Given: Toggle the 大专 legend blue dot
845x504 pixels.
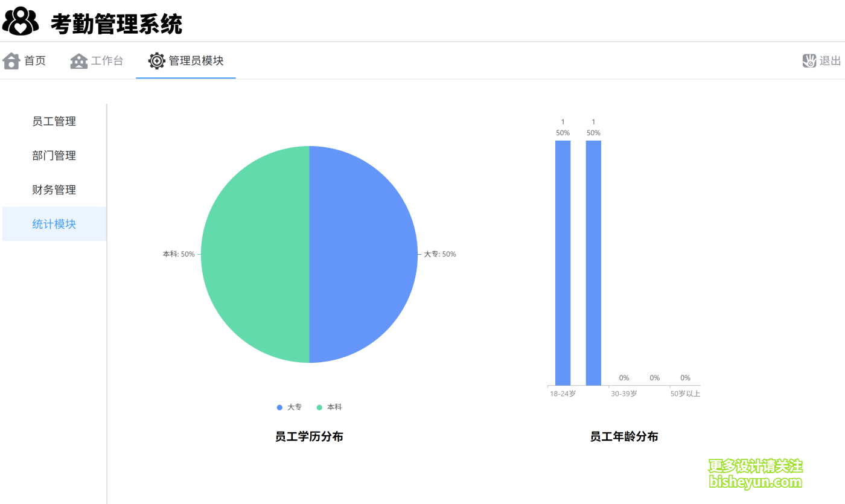Looking at the screenshot, I should pyautogui.click(x=279, y=407).
